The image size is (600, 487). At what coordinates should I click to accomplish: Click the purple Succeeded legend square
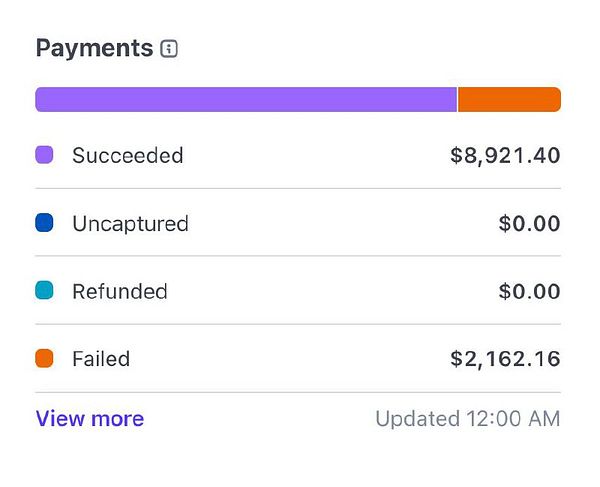tap(44, 155)
